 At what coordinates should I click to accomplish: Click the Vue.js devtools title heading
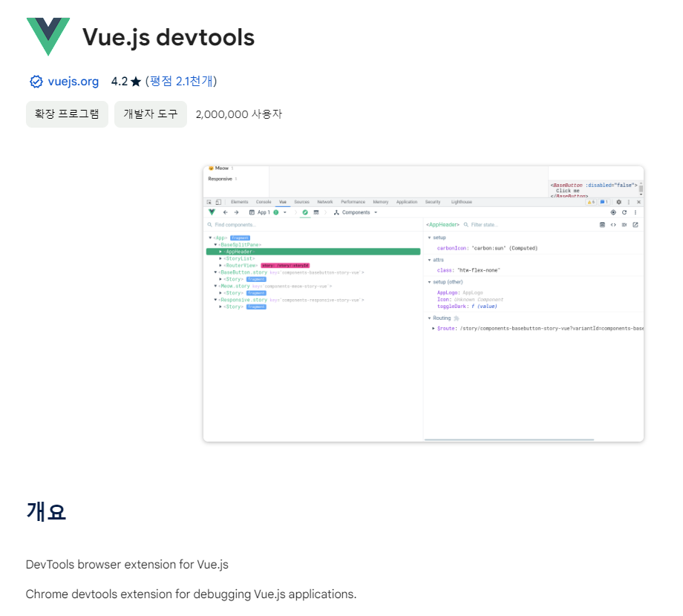(169, 37)
